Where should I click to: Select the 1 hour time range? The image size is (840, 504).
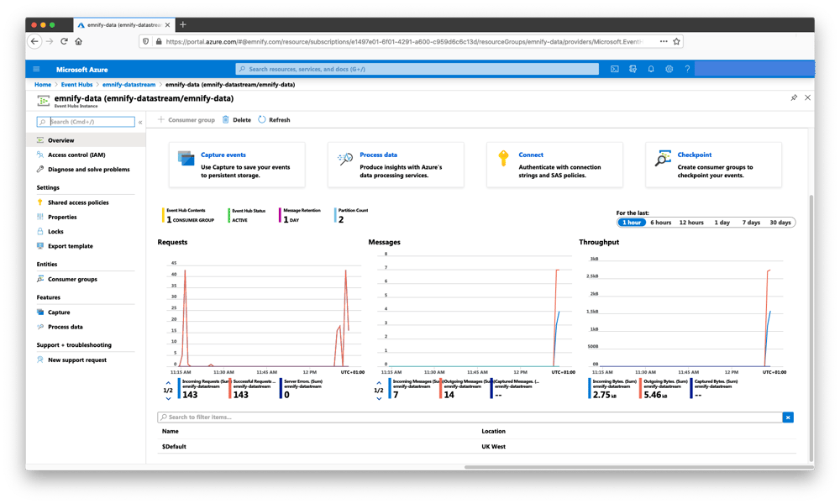coord(632,223)
